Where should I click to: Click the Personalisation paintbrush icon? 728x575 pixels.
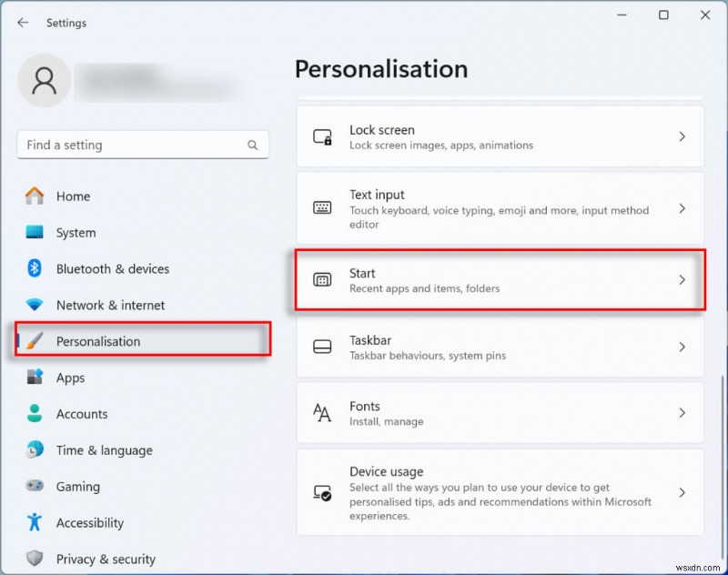coord(35,341)
